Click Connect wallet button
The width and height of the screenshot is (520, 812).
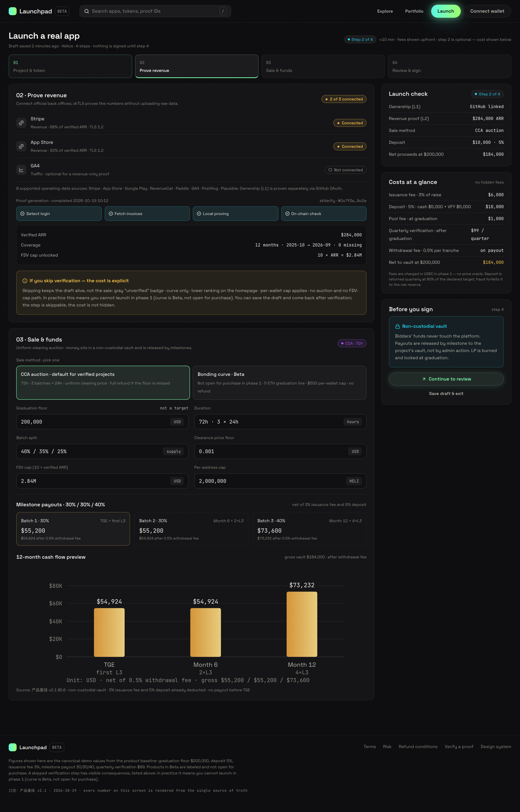pos(487,11)
